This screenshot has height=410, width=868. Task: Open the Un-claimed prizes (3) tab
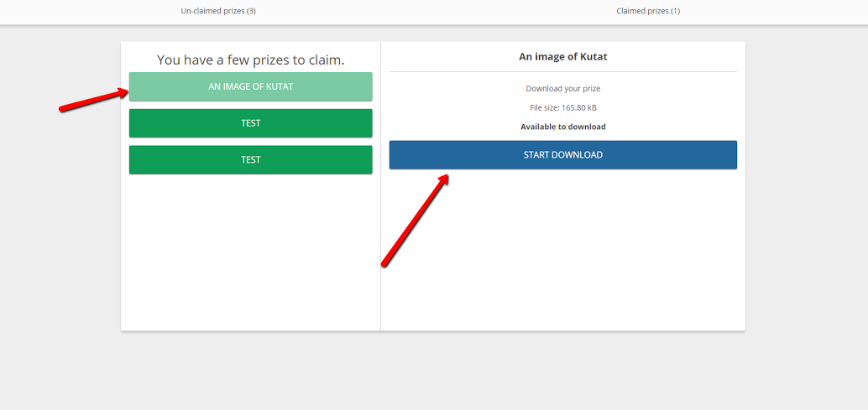tap(218, 11)
